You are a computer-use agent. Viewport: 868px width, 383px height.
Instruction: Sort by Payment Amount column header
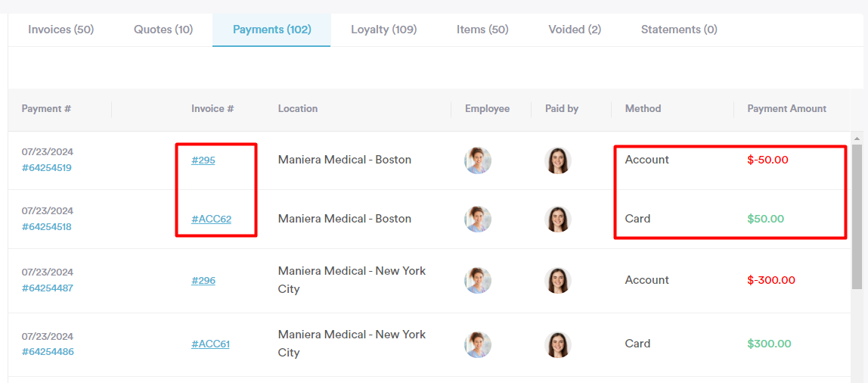tap(786, 109)
